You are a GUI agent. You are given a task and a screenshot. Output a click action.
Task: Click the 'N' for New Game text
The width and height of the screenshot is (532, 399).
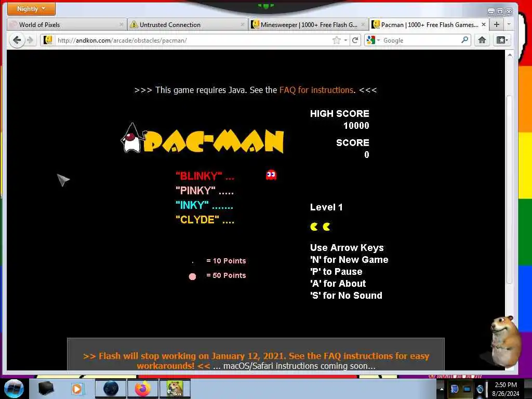[x=349, y=260]
